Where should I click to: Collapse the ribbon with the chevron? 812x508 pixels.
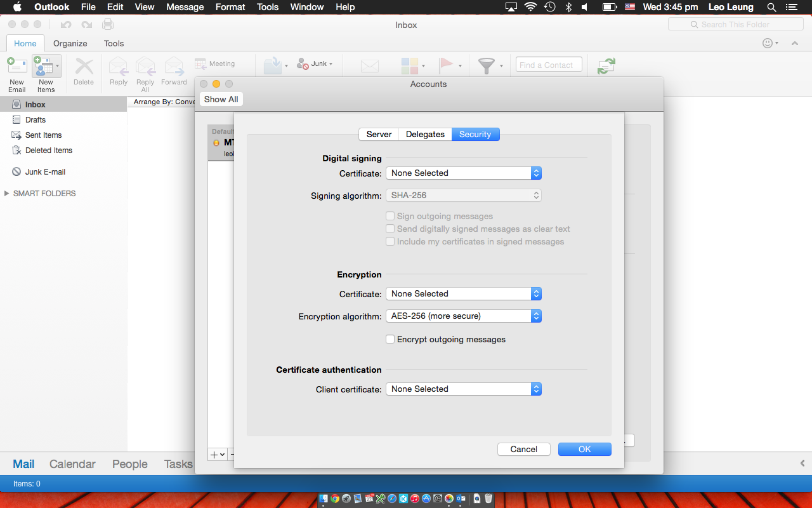click(794, 43)
